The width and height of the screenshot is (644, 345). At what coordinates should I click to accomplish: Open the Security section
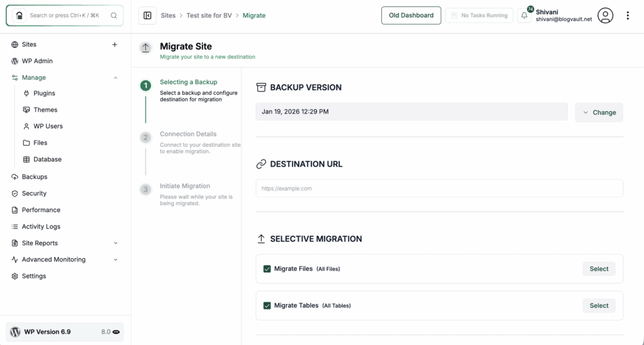tap(34, 193)
